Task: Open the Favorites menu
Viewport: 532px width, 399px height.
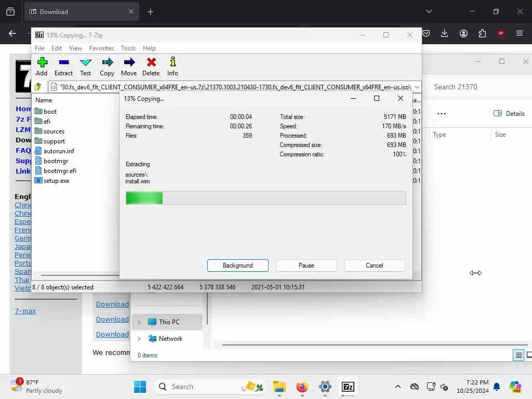Action: click(x=101, y=48)
